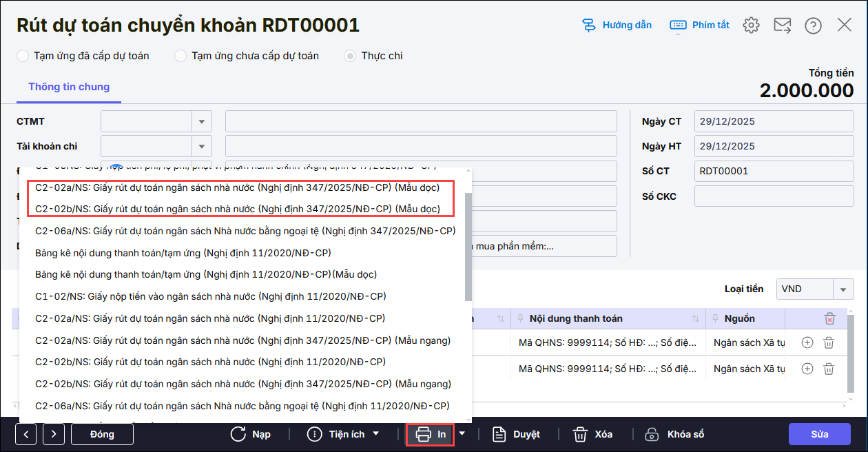Click the Sửa button
This screenshot has height=452, width=868.
point(819,434)
